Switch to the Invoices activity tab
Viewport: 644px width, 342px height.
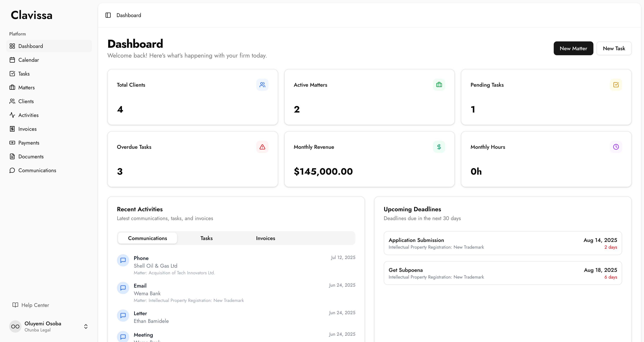tap(265, 238)
